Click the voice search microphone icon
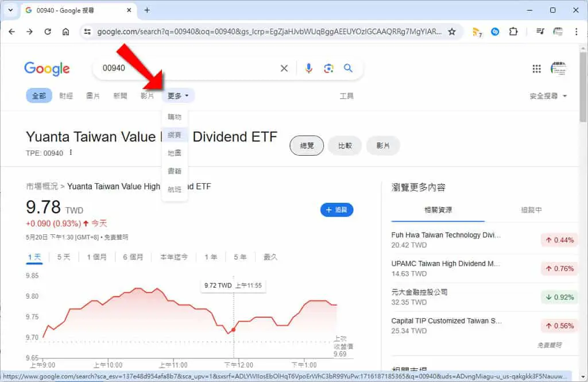This screenshot has height=382, width=588. [308, 68]
